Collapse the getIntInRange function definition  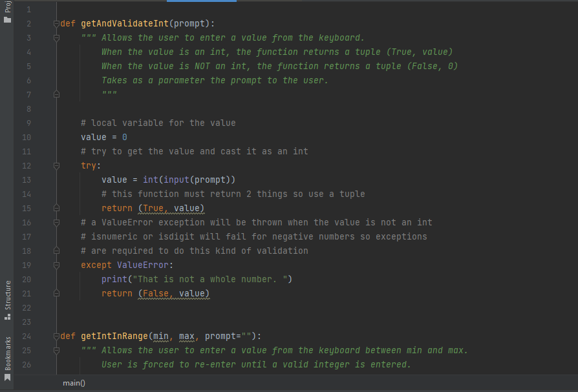pyautogui.click(x=56, y=336)
